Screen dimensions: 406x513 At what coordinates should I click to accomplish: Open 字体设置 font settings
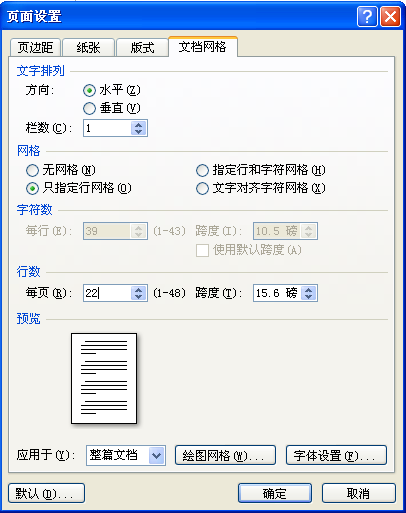(336, 455)
